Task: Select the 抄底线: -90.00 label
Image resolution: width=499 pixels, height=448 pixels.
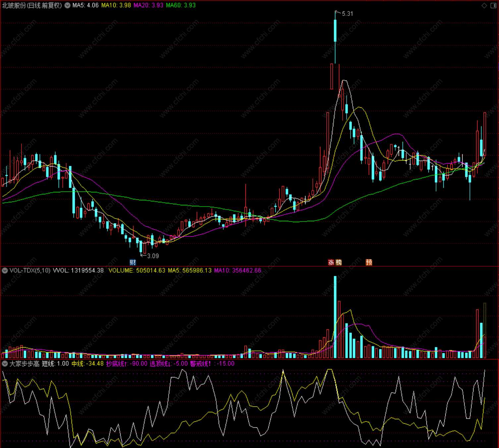Action: click(x=127, y=363)
